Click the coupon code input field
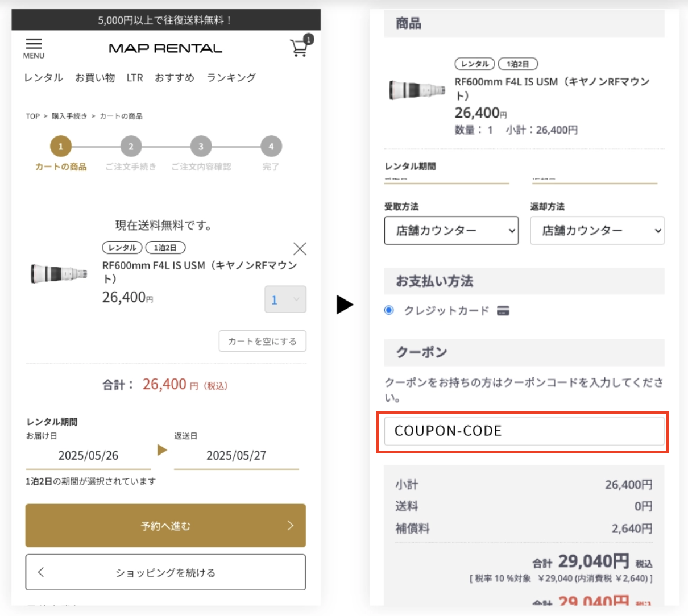Image resolution: width=688 pixels, height=616 pixels. [x=523, y=431]
